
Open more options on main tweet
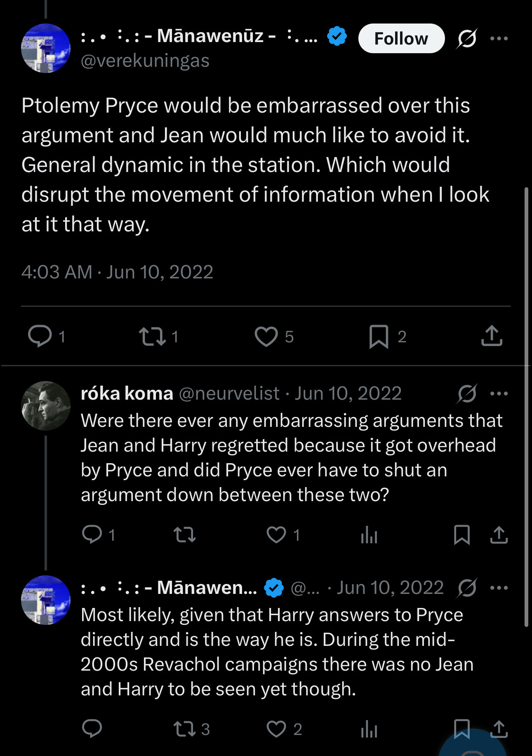click(499, 38)
